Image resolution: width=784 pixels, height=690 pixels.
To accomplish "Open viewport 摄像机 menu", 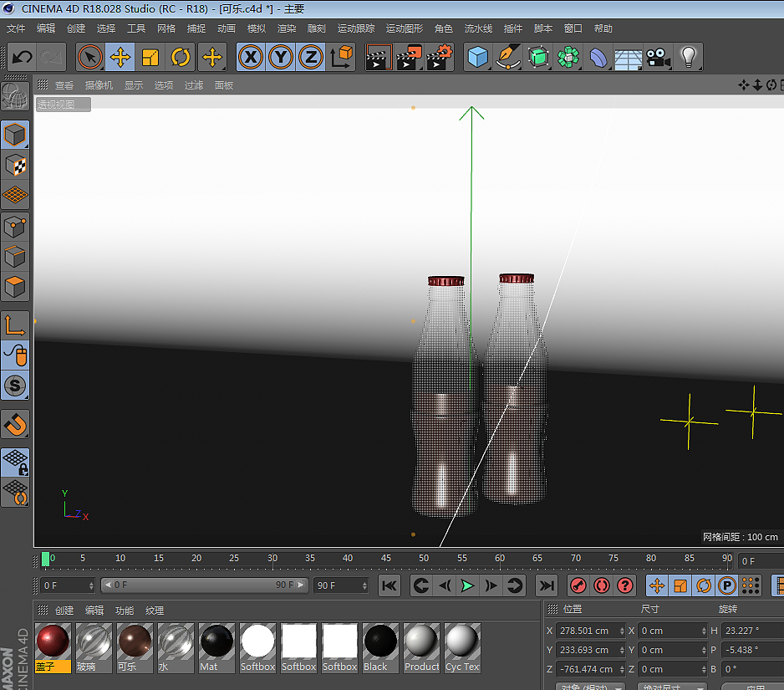I will [x=99, y=85].
